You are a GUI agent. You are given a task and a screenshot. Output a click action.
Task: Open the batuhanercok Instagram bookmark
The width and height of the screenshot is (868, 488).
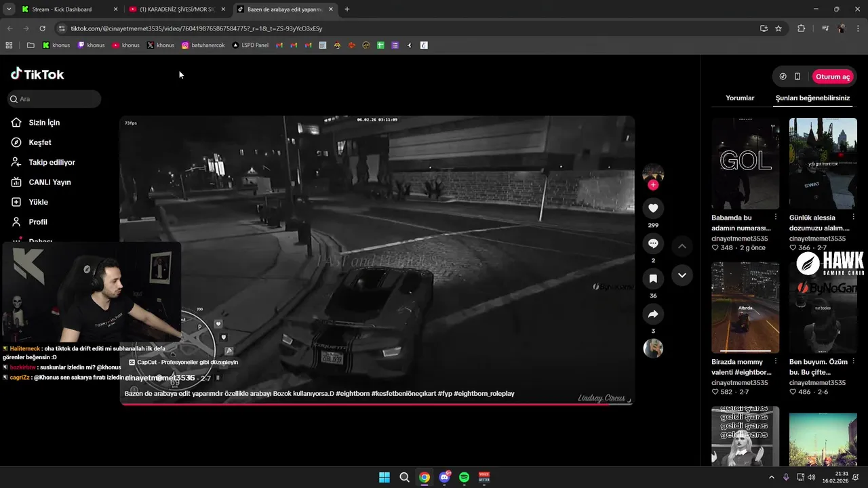click(x=203, y=45)
